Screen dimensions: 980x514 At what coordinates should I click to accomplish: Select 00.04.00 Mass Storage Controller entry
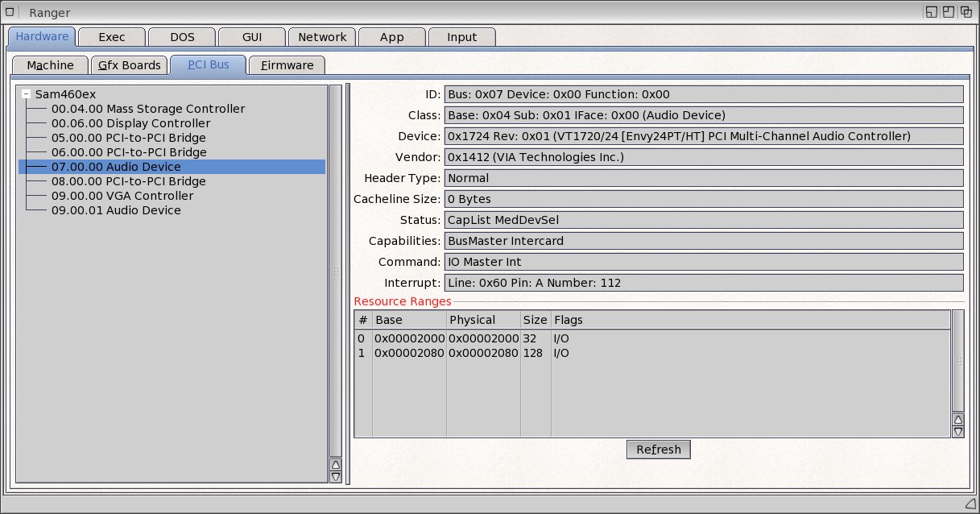click(147, 109)
